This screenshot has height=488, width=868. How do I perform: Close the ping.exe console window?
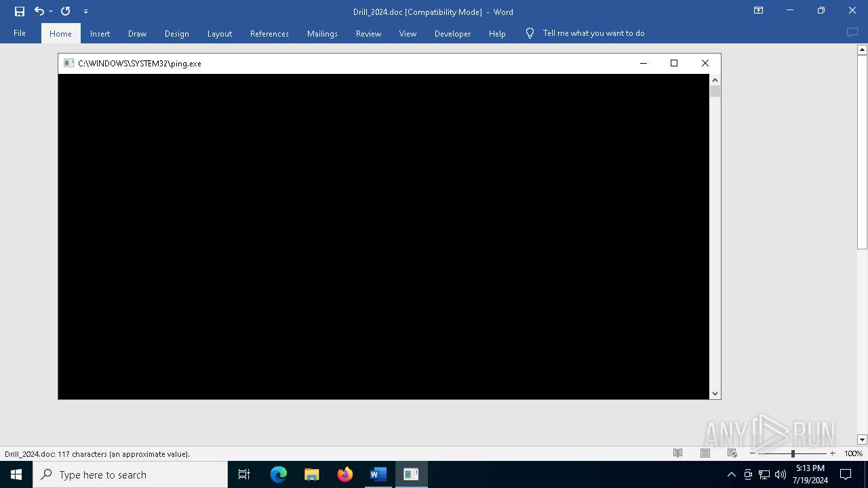(x=705, y=63)
